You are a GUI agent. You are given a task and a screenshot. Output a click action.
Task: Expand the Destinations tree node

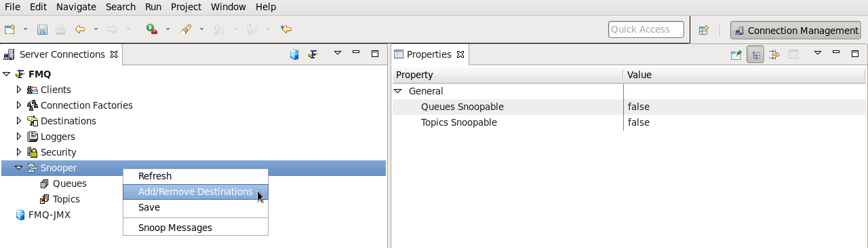click(x=19, y=121)
